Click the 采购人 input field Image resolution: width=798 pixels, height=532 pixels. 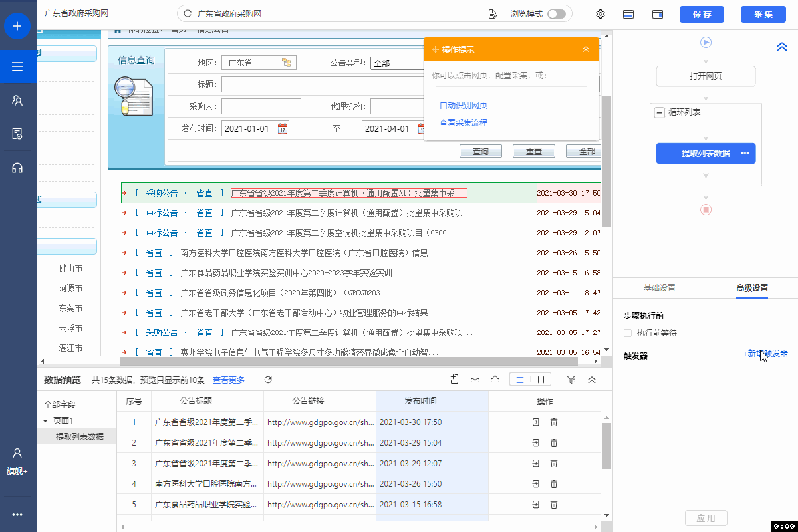click(x=261, y=106)
